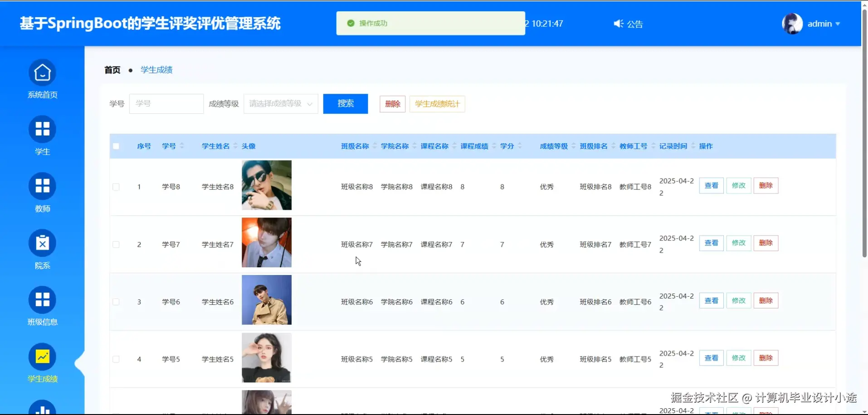Open the 成绩等级 select dropdown

point(281,104)
